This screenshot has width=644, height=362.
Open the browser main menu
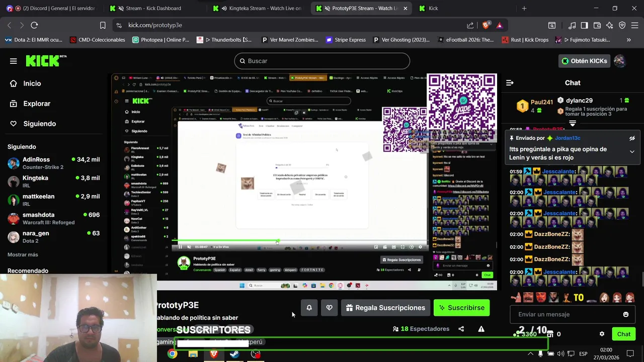click(x=635, y=25)
